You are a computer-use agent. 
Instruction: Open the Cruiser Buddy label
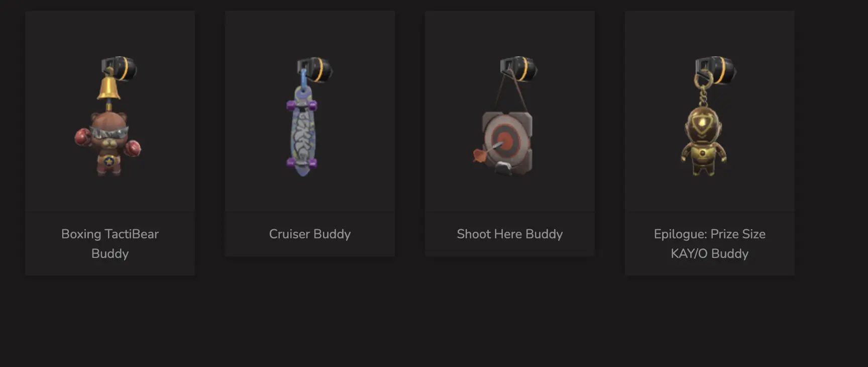(x=310, y=234)
